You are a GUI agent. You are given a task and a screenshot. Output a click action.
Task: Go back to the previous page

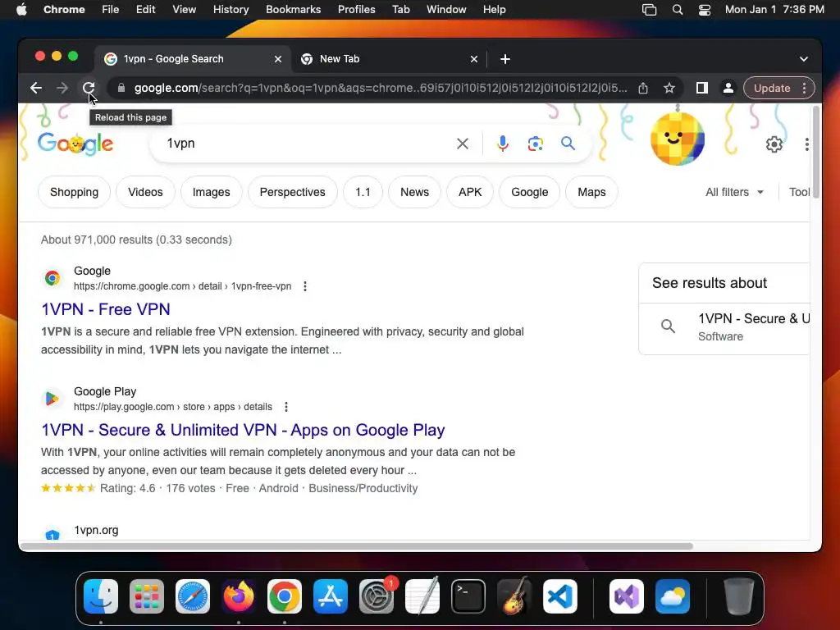point(36,88)
